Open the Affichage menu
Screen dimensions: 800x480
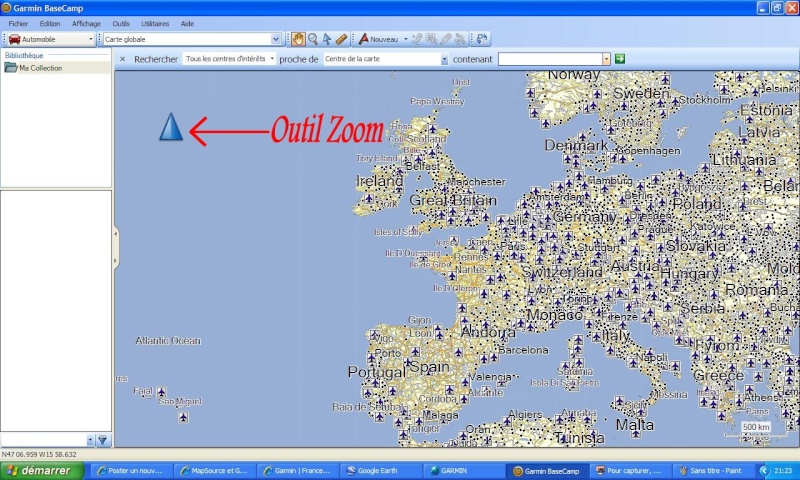86,23
